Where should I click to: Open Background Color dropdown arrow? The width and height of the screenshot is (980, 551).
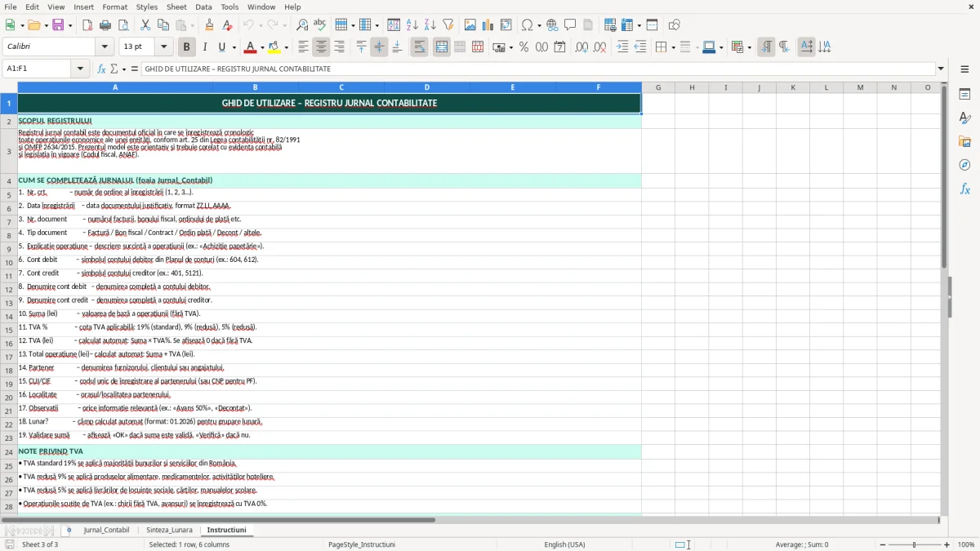[x=286, y=47]
